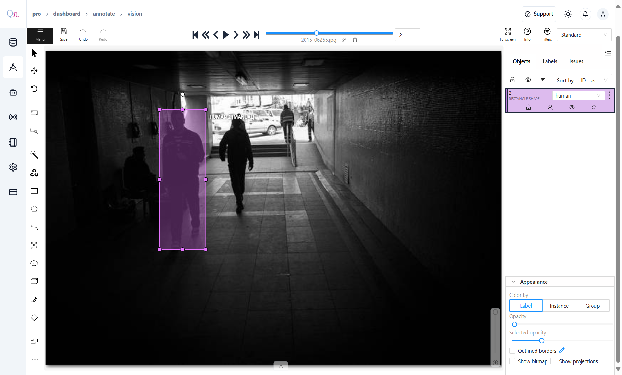Click the Redo icon
The image size is (622, 375).
coord(103,35)
